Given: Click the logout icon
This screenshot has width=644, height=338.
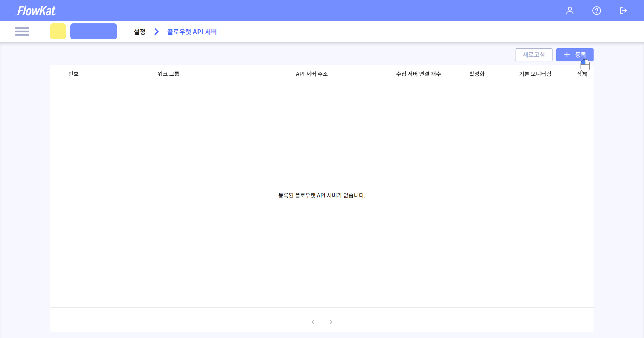Looking at the screenshot, I should click(x=623, y=11).
